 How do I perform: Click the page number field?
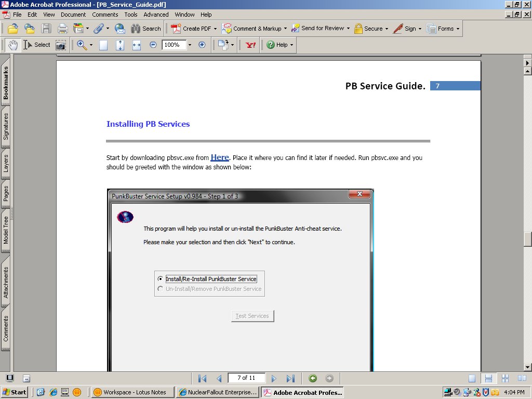[x=246, y=378]
